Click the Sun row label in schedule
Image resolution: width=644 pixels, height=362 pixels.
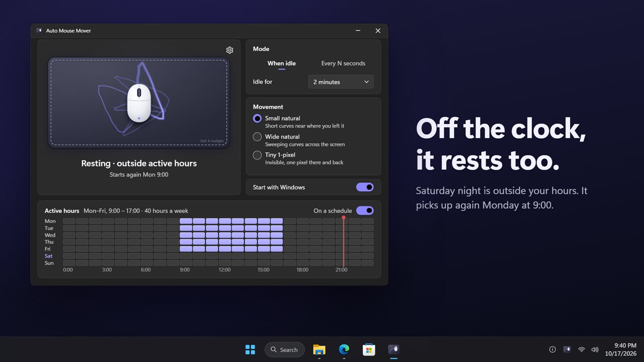(x=49, y=263)
